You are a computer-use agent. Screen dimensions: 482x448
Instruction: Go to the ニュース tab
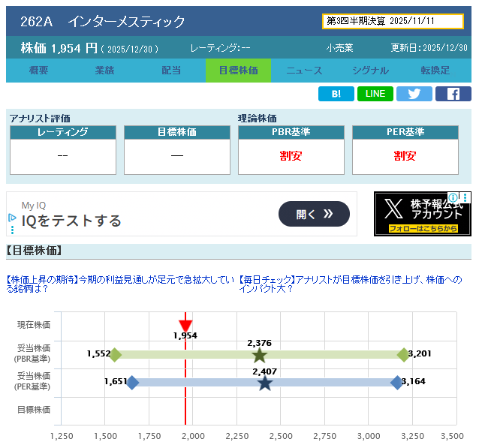click(304, 71)
